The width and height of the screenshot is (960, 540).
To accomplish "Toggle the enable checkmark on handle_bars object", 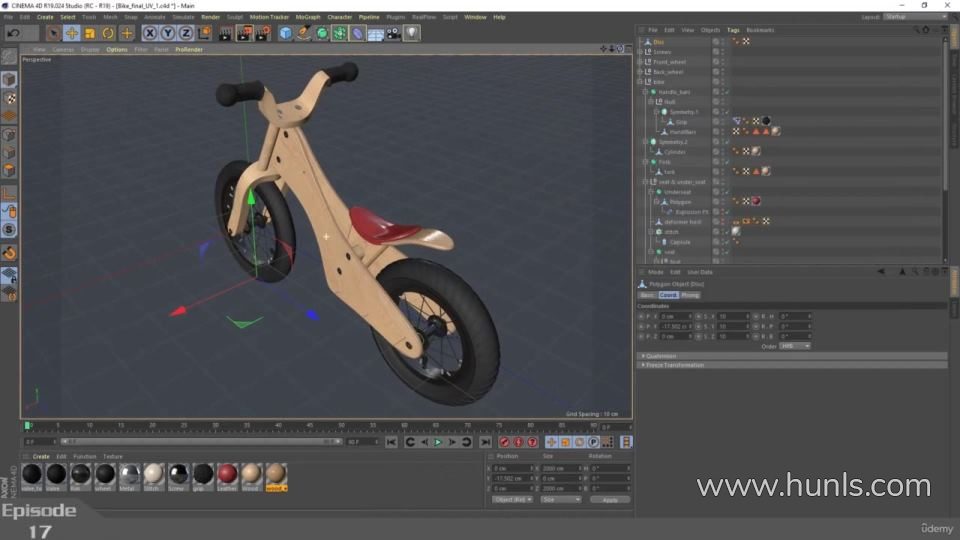I will 727,92.
